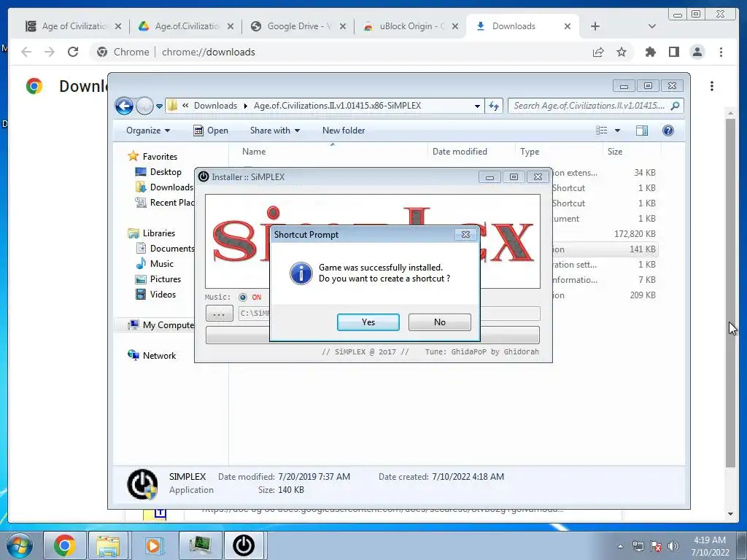Click the Explorer refresh button
This screenshot has width=747, height=560.
(x=494, y=106)
